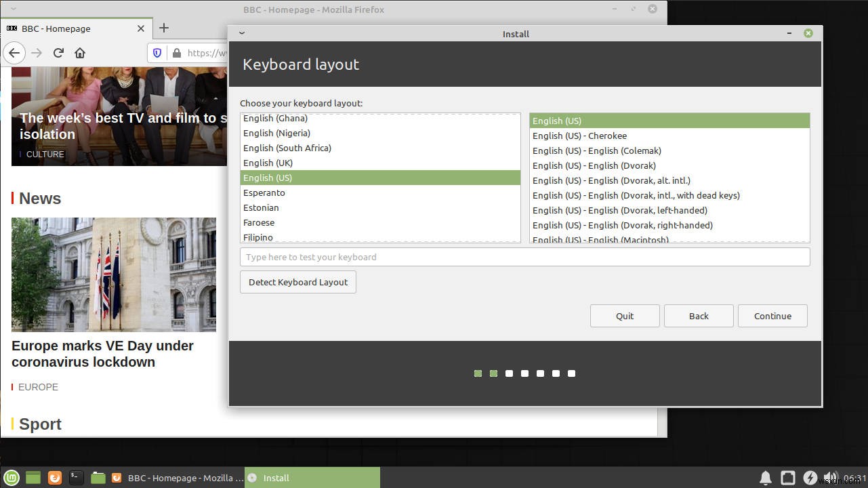Screen dimensions: 868x488
Task: Launch the terminal from the taskbar
Action: 76,477
